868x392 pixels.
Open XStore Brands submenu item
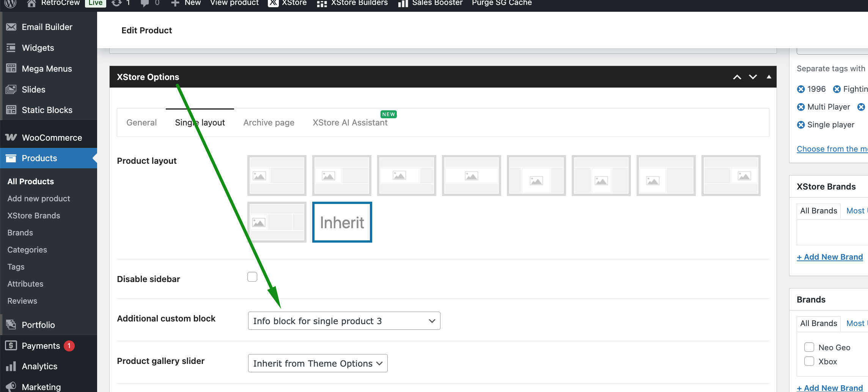pyautogui.click(x=34, y=216)
